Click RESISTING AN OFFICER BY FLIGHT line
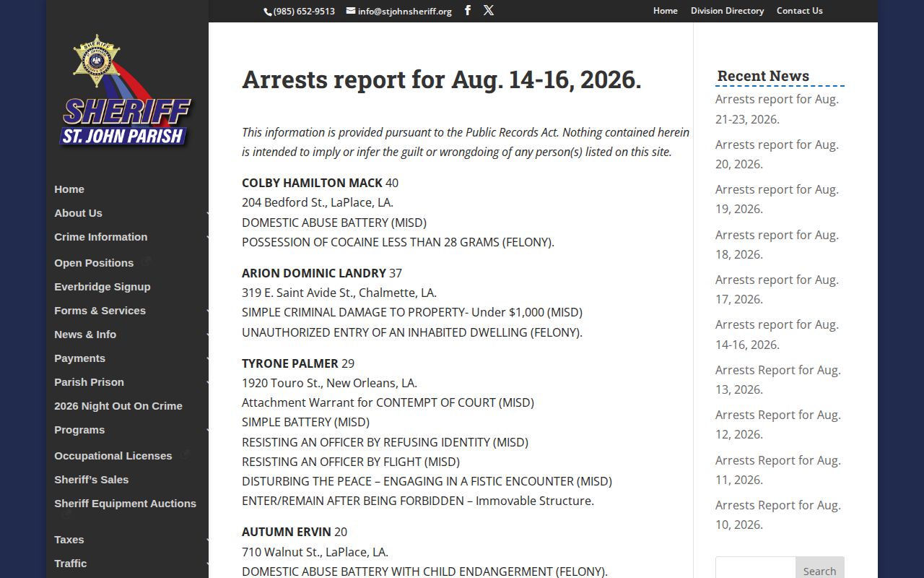This screenshot has width=924, height=578. [351, 462]
